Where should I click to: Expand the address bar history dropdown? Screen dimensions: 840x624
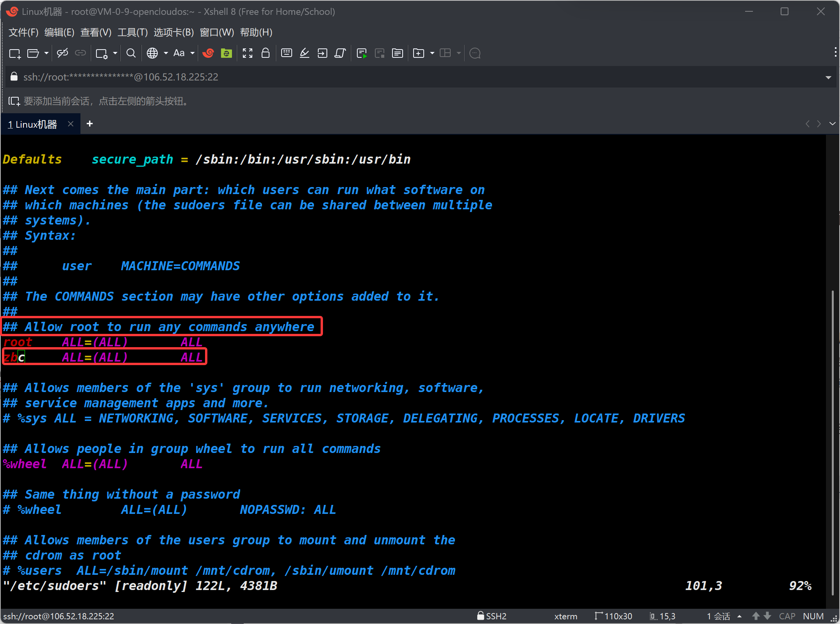point(828,77)
